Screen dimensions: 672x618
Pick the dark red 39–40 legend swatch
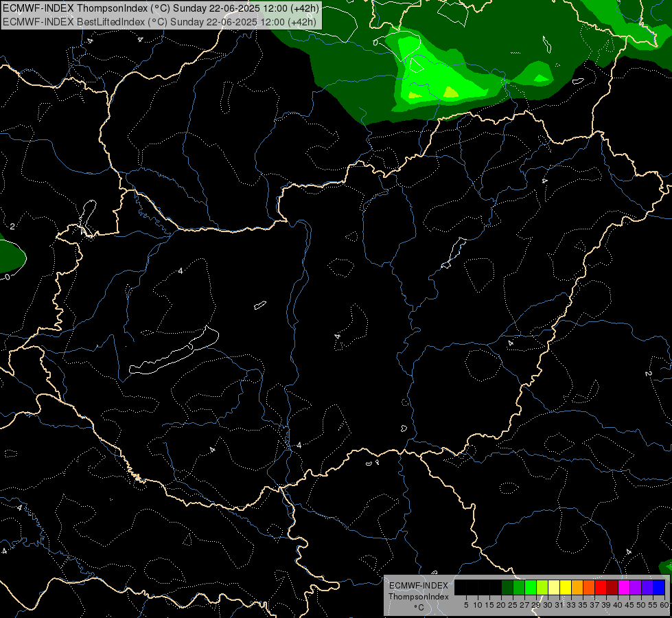612,587
